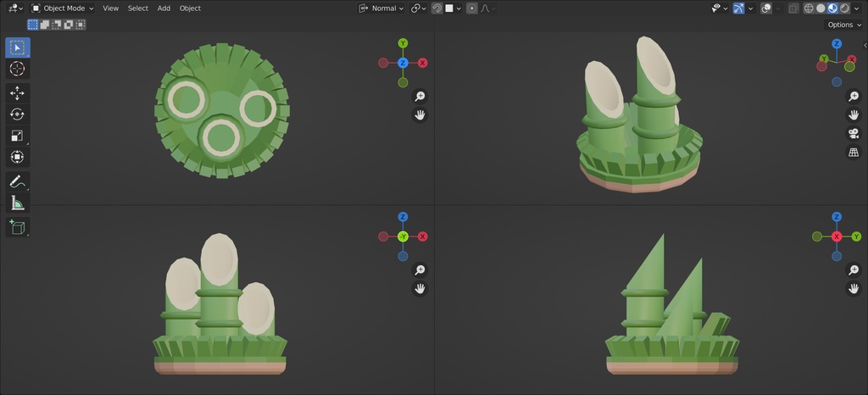Select the Rotate tool
This screenshot has height=395, width=868.
pyautogui.click(x=18, y=114)
